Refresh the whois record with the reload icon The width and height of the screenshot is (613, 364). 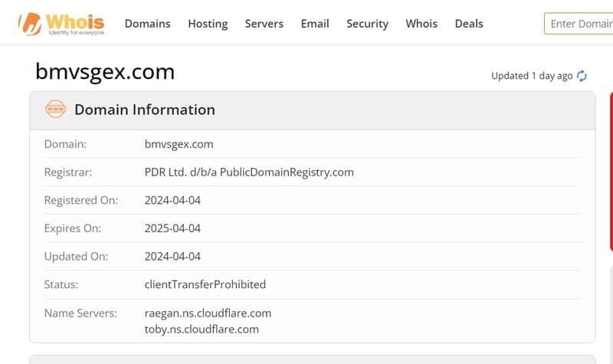point(582,76)
